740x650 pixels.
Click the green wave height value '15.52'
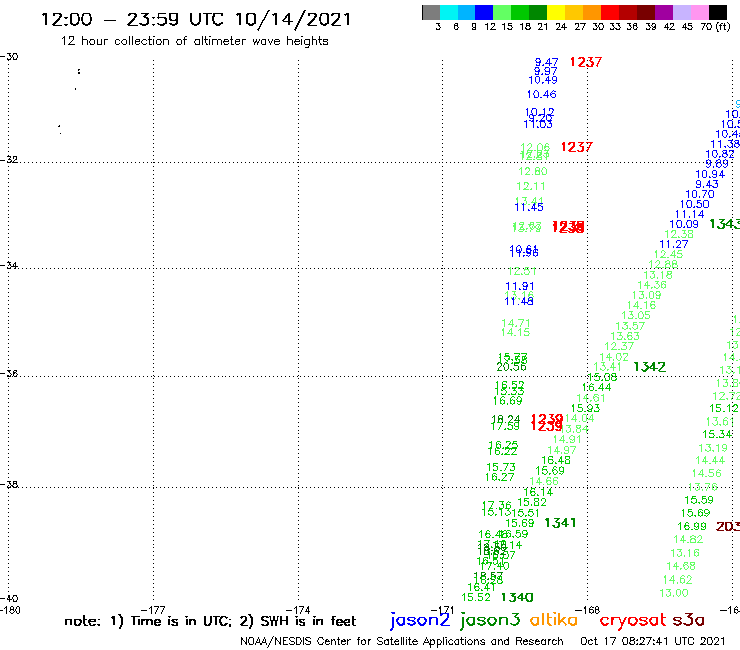point(476,598)
